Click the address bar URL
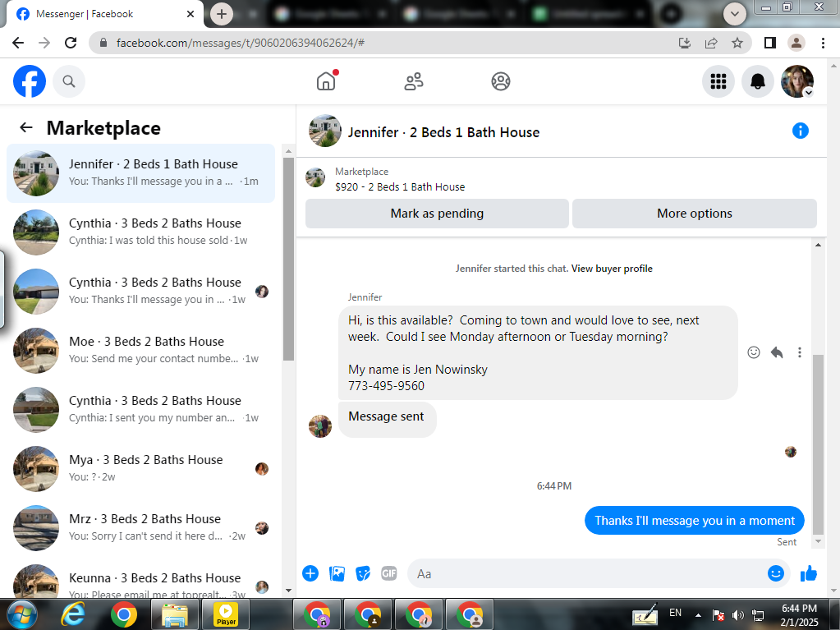840x630 pixels. (241, 43)
